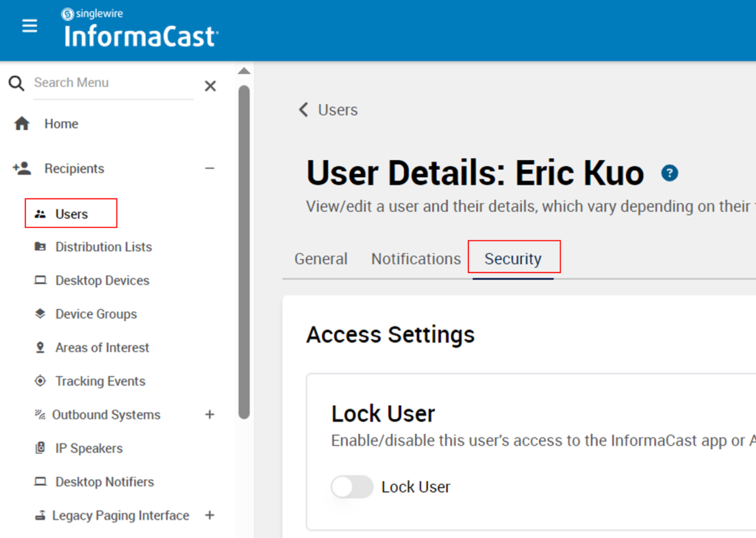Open Tracking Events

(100, 381)
